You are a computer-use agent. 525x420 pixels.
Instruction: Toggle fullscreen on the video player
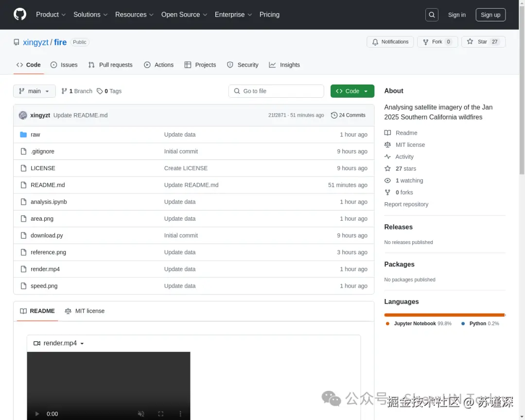[x=161, y=414]
